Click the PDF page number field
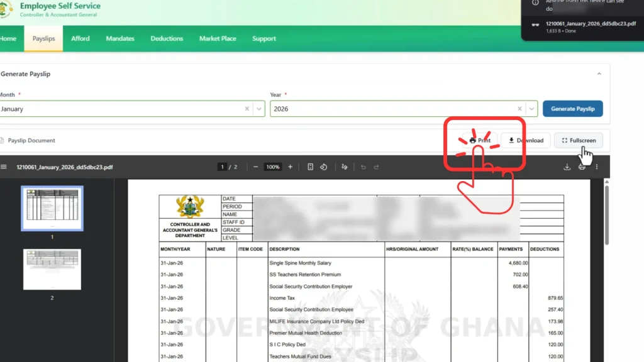 [222, 167]
